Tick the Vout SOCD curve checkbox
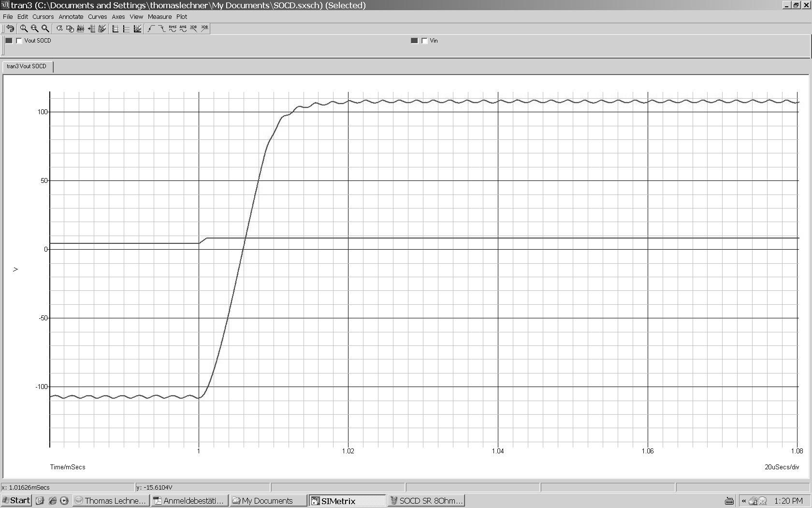Viewport: 812px width, 508px height. point(19,41)
